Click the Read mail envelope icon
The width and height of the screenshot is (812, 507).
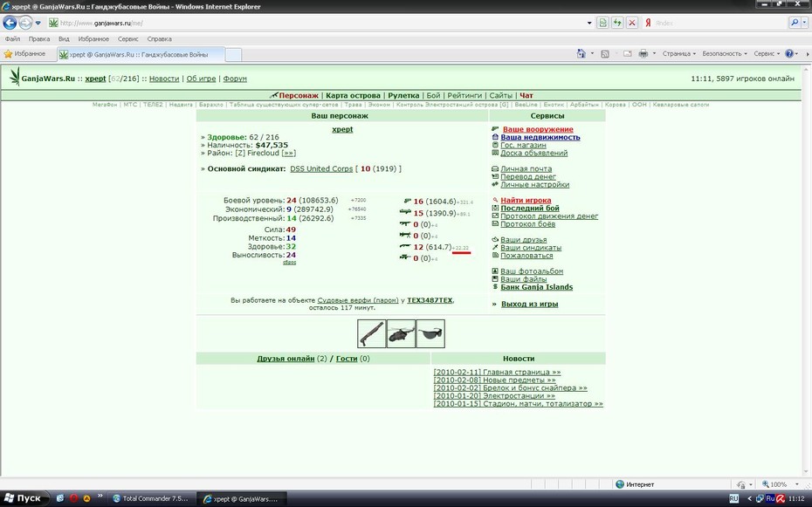coord(627,53)
